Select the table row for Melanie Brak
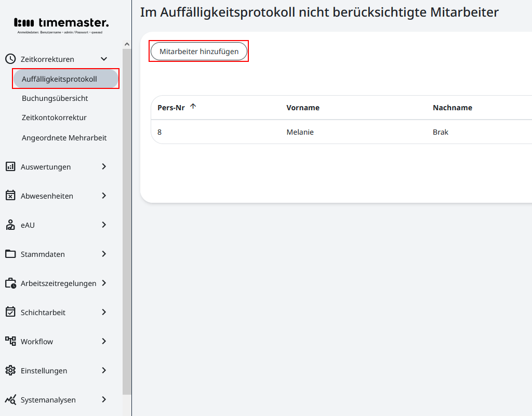The height and width of the screenshot is (416, 532). 312,132
